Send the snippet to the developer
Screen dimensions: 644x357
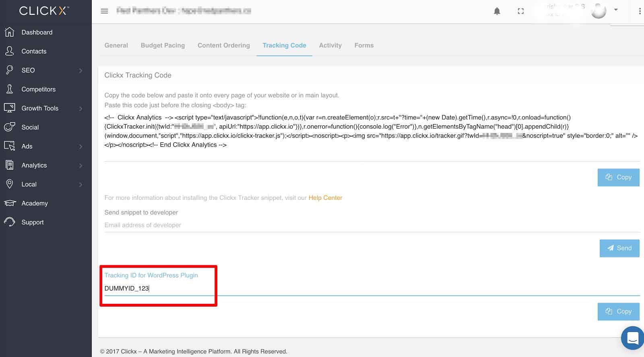click(x=619, y=248)
